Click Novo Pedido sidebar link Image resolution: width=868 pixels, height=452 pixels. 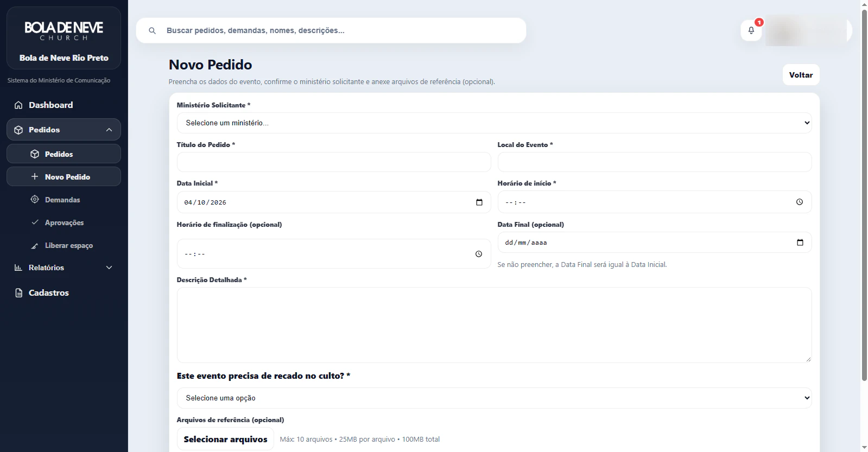64,177
